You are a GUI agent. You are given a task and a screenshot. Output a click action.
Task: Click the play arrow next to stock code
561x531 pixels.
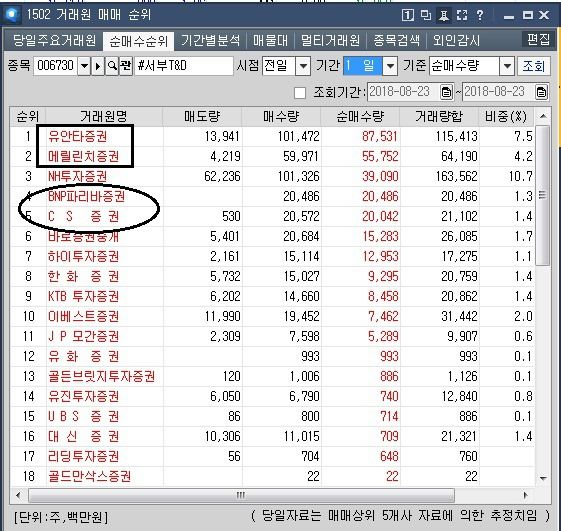coord(98,66)
